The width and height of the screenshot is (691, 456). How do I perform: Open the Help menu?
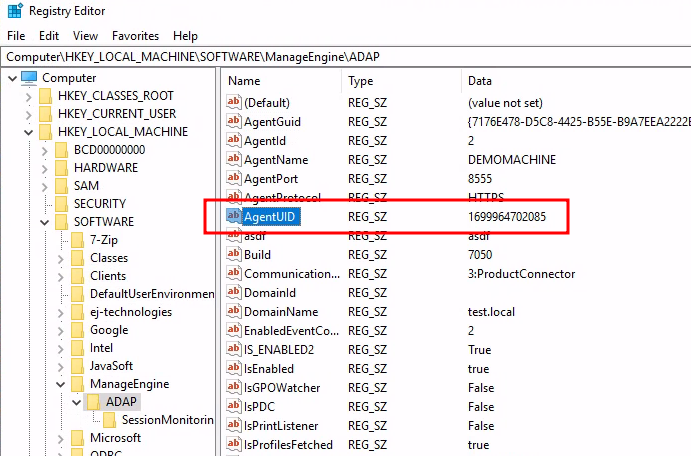tap(185, 36)
